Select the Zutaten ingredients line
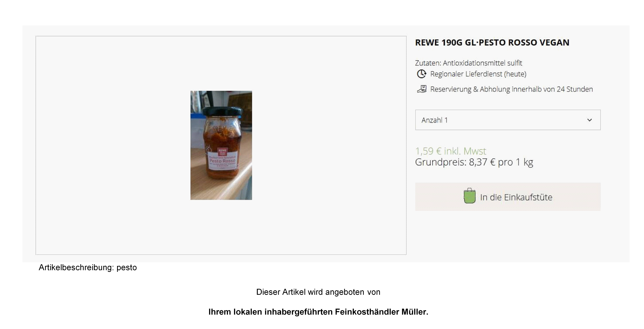Screen dimensions: 644x329 coord(468,63)
